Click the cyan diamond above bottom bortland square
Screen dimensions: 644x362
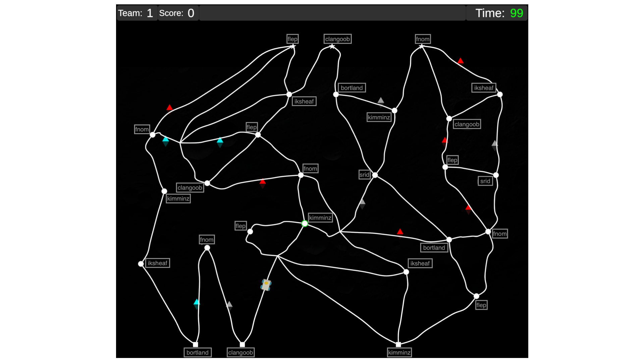(x=197, y=304)
